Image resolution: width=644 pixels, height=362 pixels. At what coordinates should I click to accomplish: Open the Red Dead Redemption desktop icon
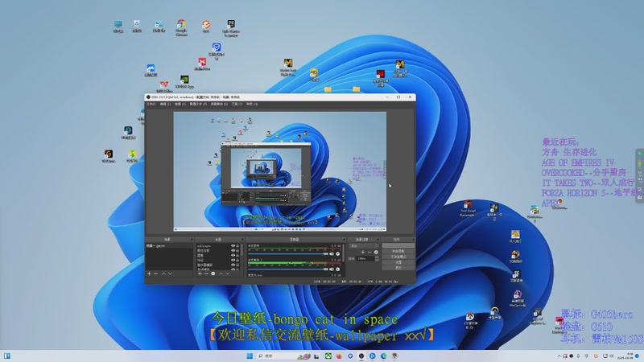(468, 208)
